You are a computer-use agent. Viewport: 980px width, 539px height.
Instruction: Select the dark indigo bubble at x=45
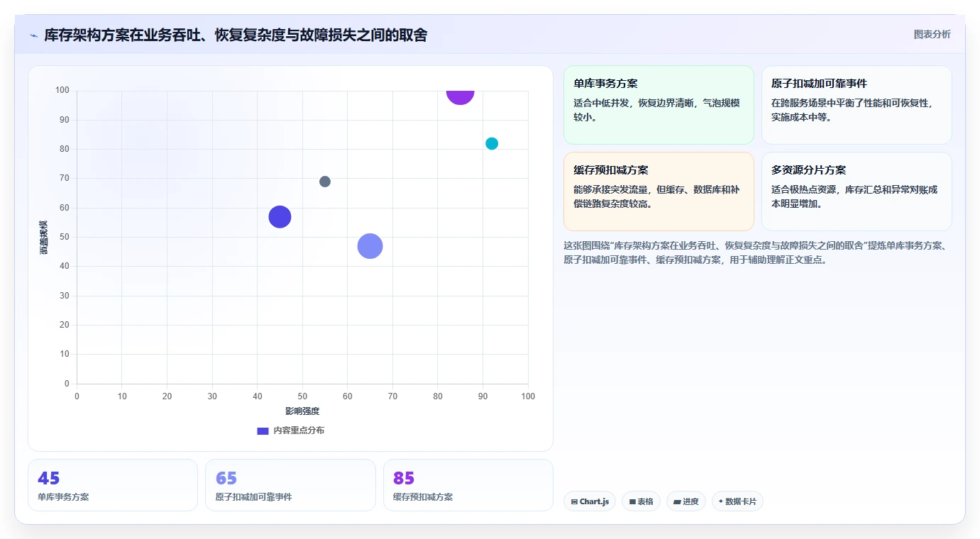[x=280, y=217]
